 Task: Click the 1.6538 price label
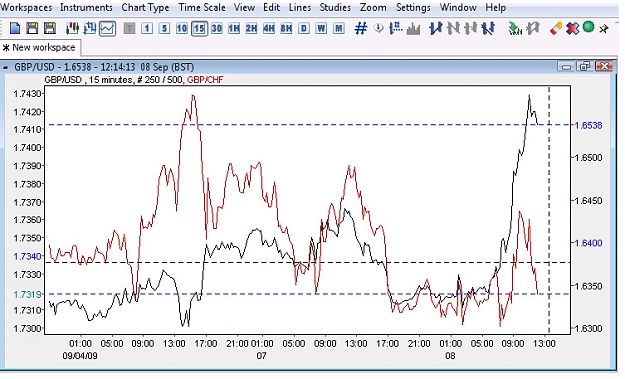[x=588, y=126]
